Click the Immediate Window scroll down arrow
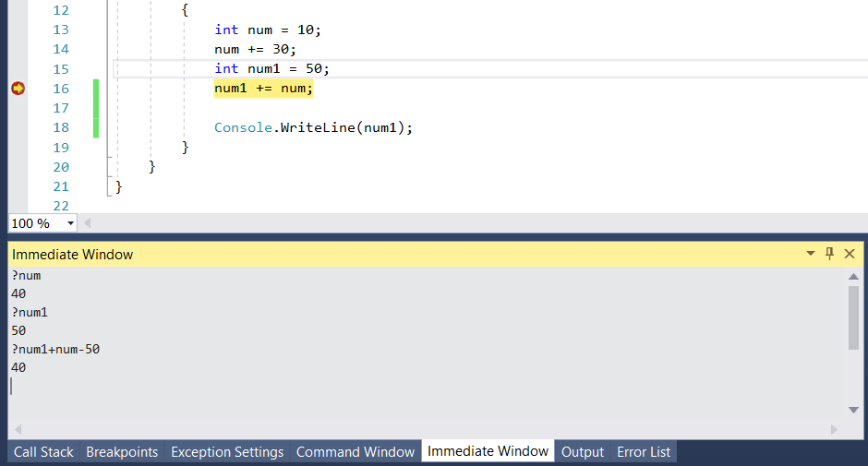 853,410
